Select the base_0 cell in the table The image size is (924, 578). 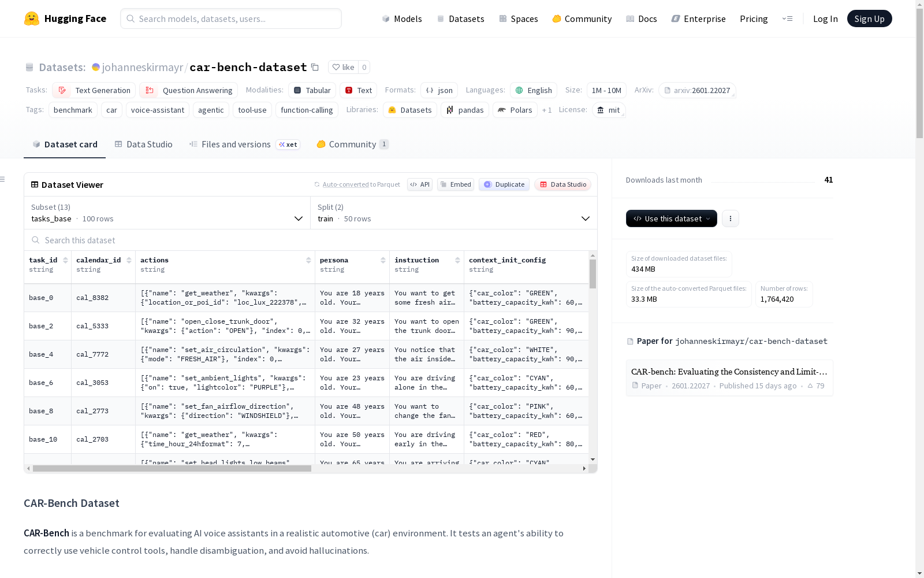click(x=47, y=298)
